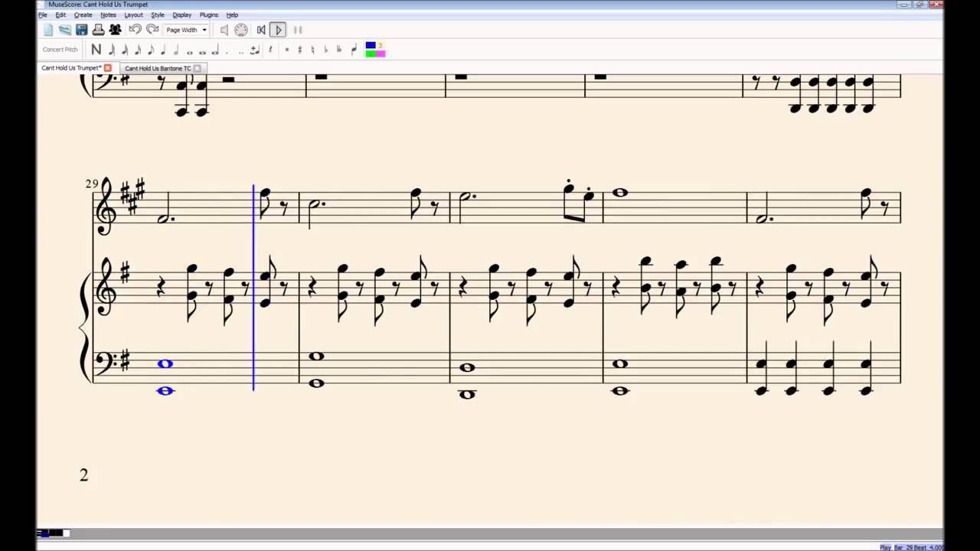Toggle the single augmentation dot
This screenshot has height=551, width=980.
(227, 51)
